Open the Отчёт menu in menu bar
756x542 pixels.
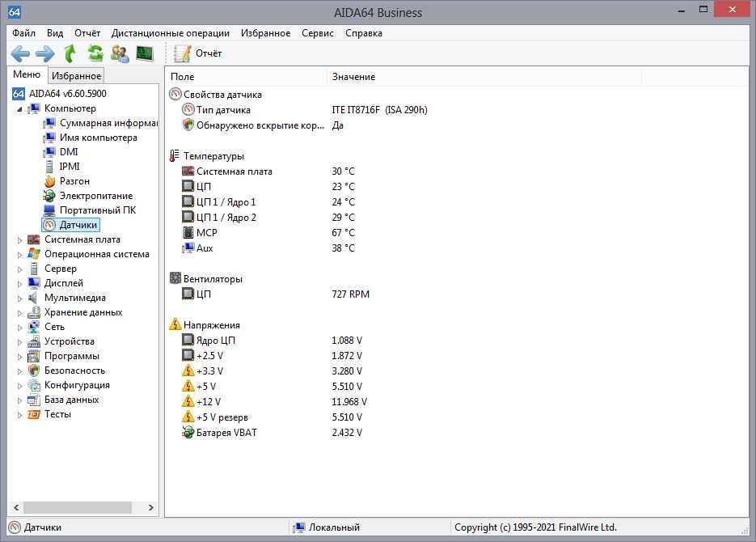coord(87,33)
